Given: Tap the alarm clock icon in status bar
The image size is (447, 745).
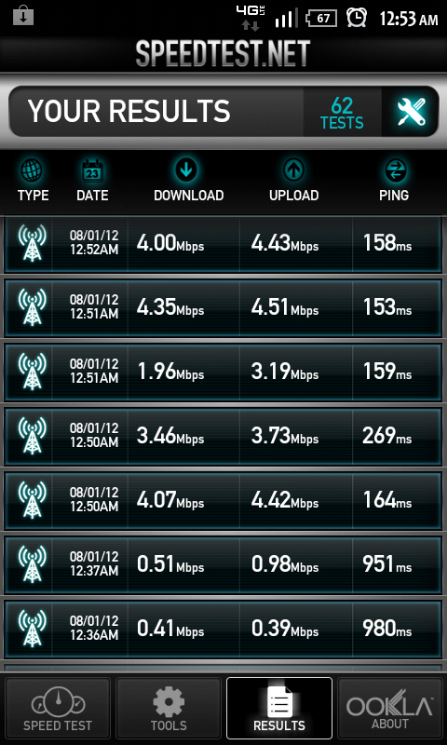Looking at the screenshot, I should point(356,18).
